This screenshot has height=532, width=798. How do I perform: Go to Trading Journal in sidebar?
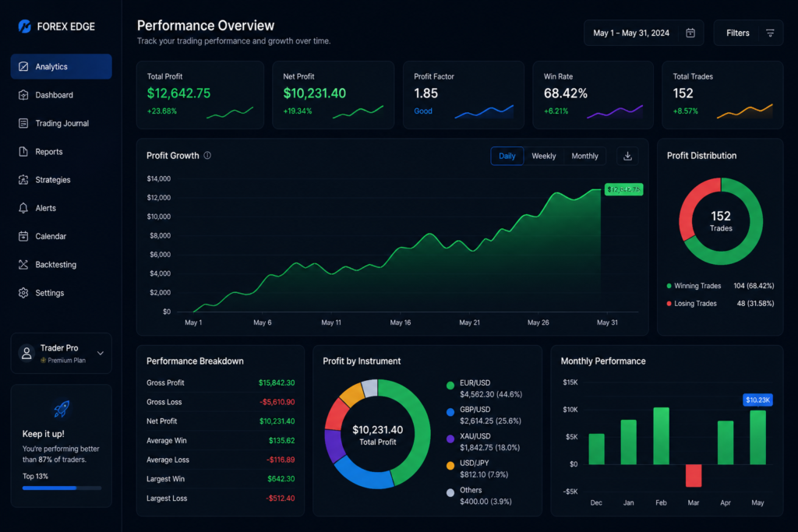[x=61, y=123]
